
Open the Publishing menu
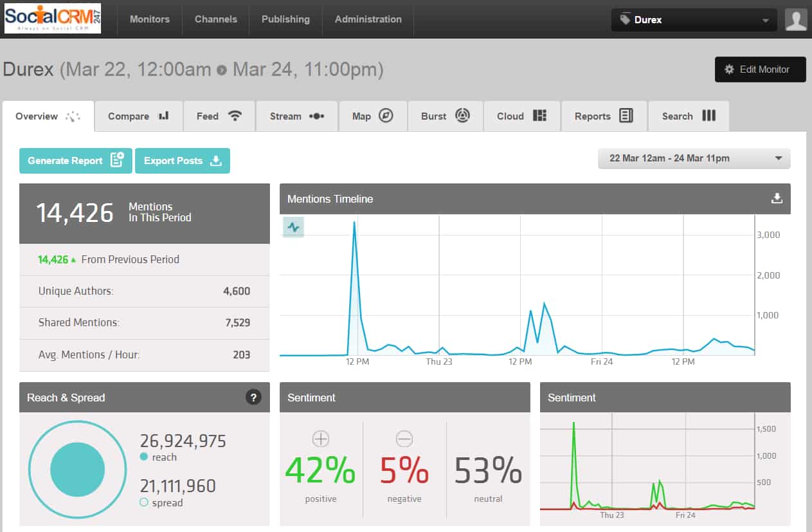point(285,19)
